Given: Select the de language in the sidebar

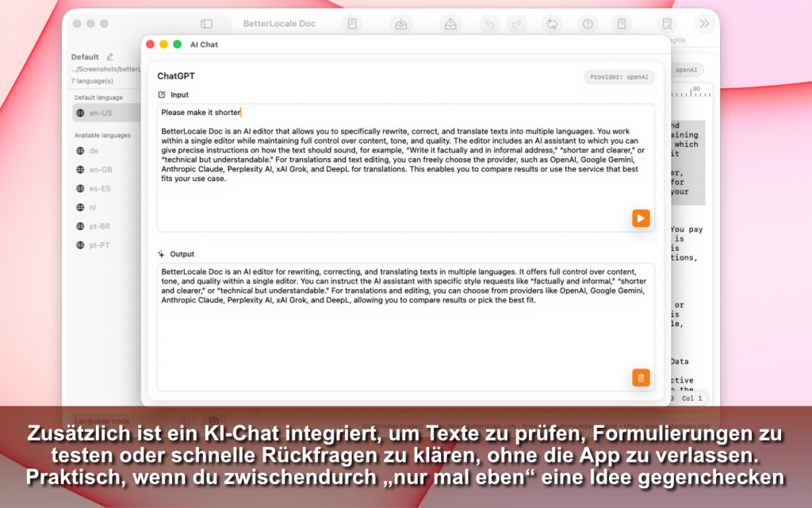Looking at the screenshot, I should point(94,151).
